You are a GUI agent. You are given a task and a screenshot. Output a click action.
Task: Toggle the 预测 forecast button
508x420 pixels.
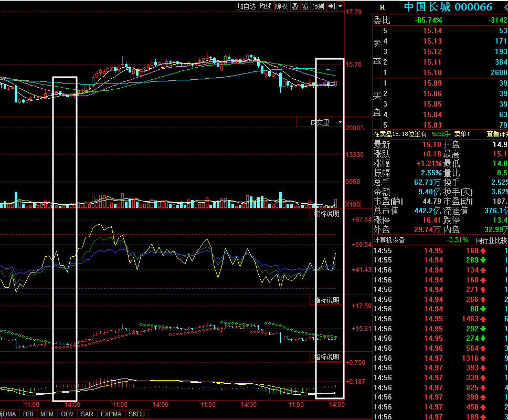pos(318,6)
